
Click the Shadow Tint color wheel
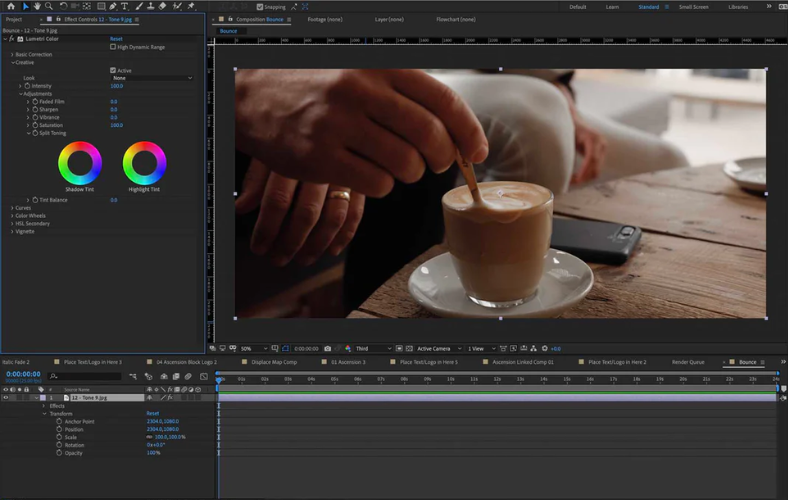pos(80,163)
